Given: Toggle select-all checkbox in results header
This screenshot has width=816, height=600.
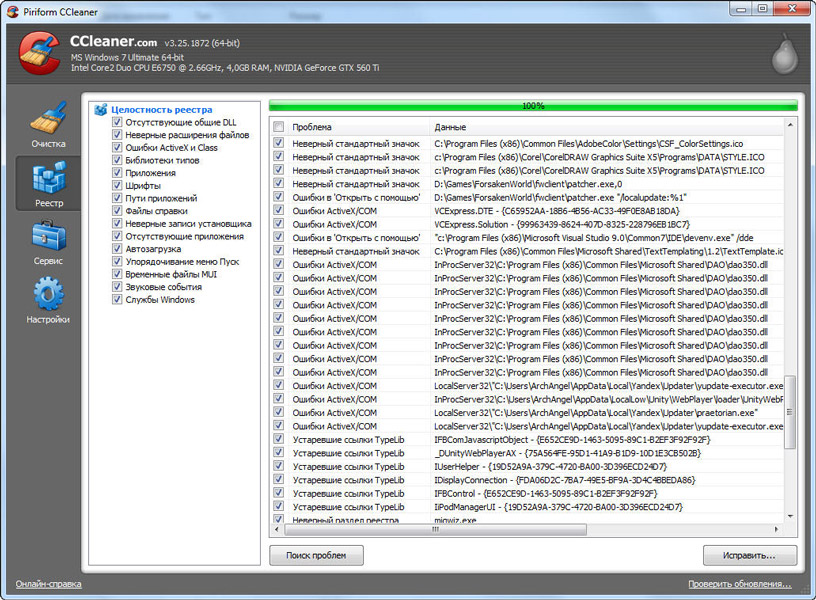Looking at the screenshot, I should (279, 128).
